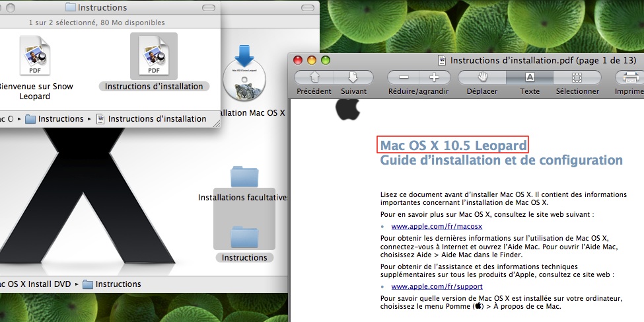644x322 pixels.
Task: Go to next page with Suivant button
Action: coord(353,77)
